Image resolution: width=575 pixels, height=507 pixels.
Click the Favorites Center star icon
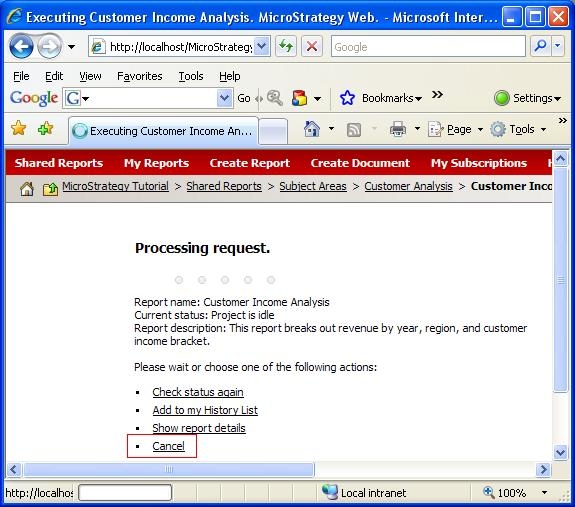(x=18, y=129)
